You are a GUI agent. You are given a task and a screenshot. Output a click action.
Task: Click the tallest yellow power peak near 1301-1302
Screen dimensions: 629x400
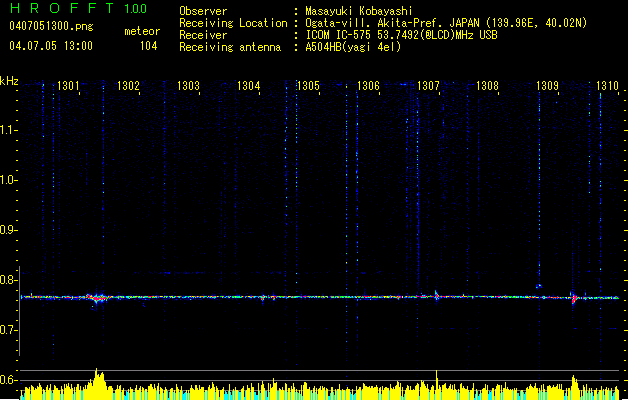[x=97, y=383]
